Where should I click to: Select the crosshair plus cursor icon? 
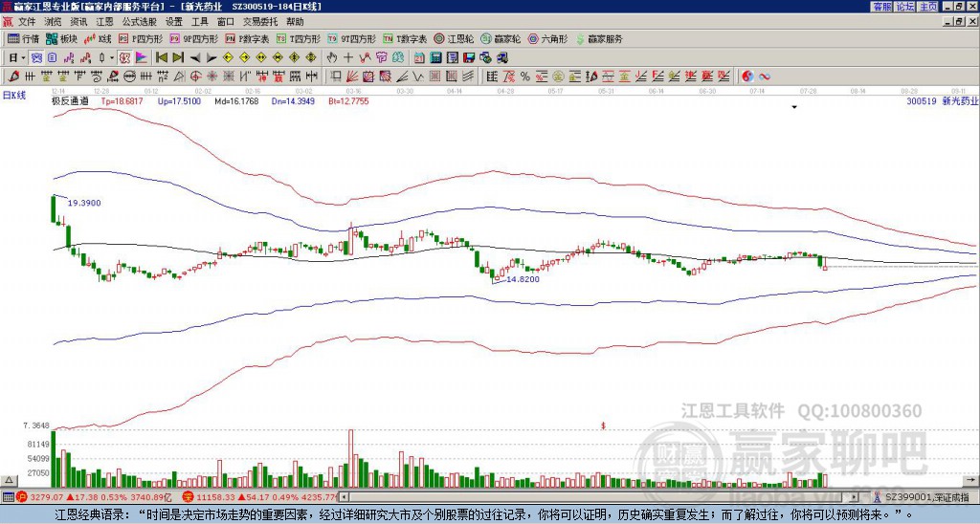[348, 58]
